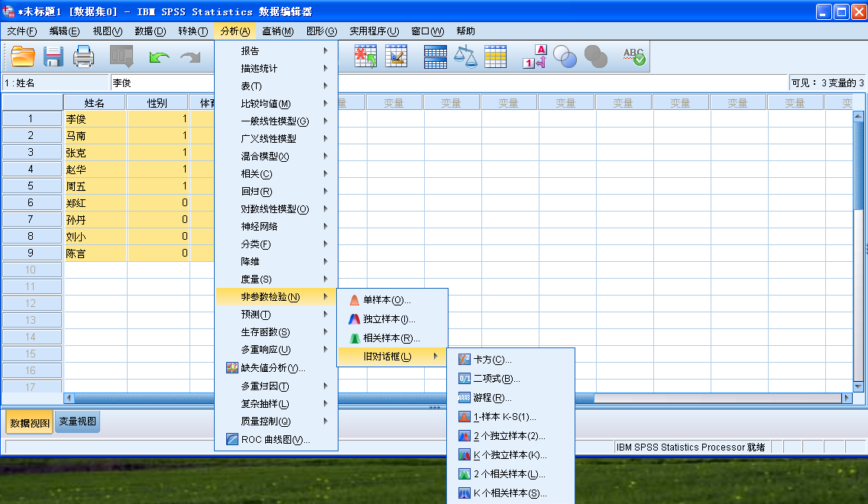The image size is (868, 504).
Task: Click the Use Variable Sets circles icon
Action: [565, 57]
